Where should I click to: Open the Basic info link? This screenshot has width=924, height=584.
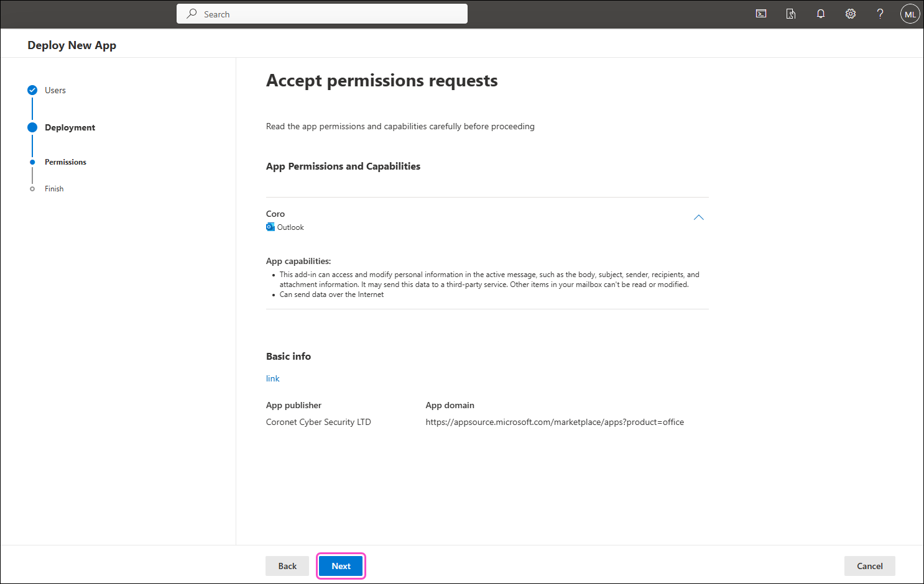tap(272, 378)
